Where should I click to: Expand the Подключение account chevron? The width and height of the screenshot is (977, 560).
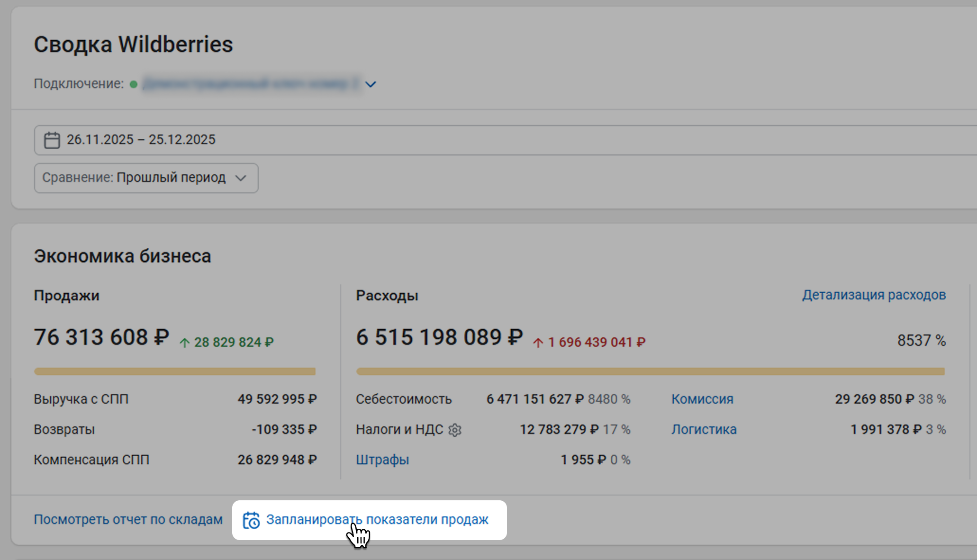click(x=371, y=84)
